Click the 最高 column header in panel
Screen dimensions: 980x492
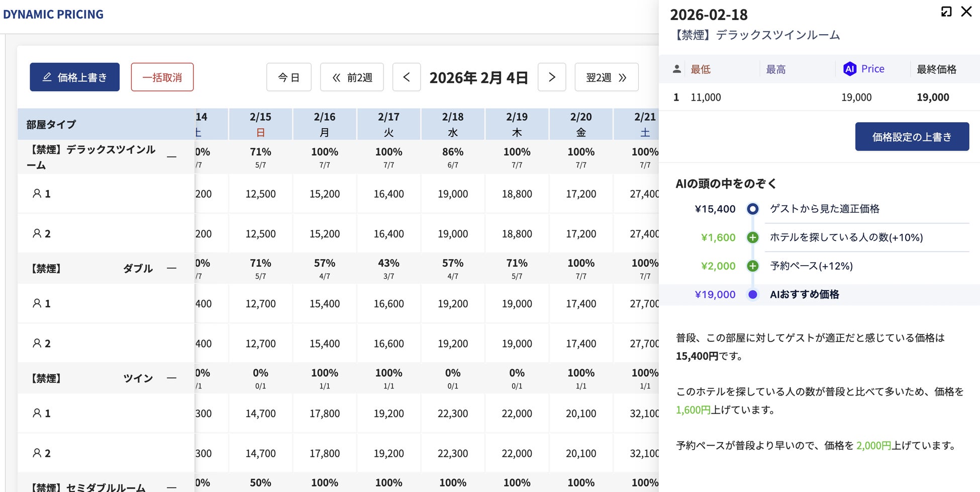tap(775, 69)
